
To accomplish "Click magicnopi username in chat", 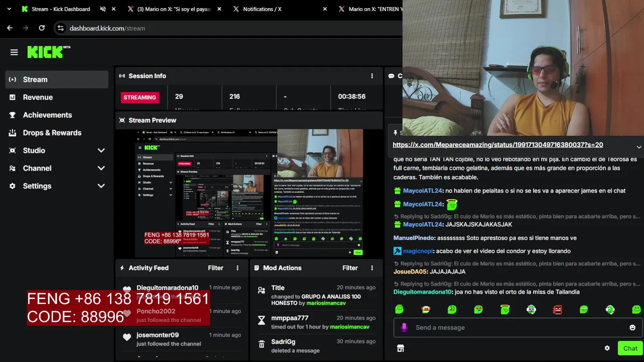I will pyautogui.click(x=417, y=251).
